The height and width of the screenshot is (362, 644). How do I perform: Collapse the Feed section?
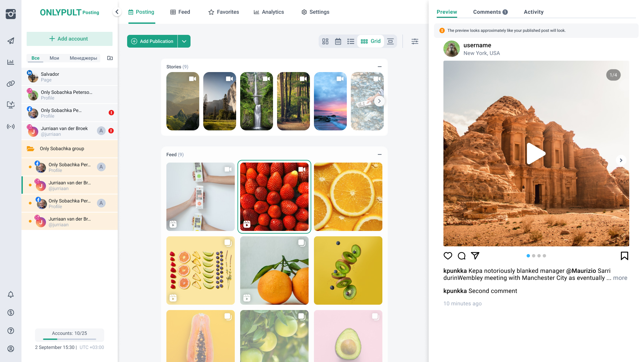379,155
